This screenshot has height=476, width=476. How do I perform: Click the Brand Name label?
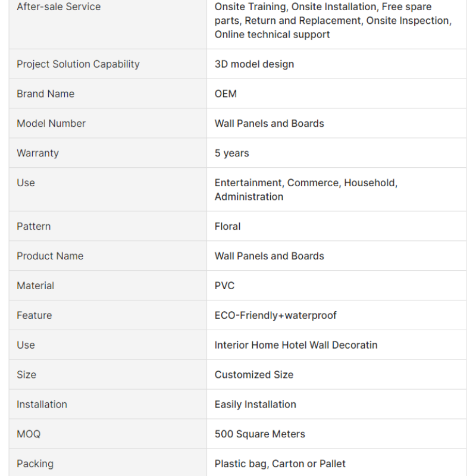click(46, 94)
